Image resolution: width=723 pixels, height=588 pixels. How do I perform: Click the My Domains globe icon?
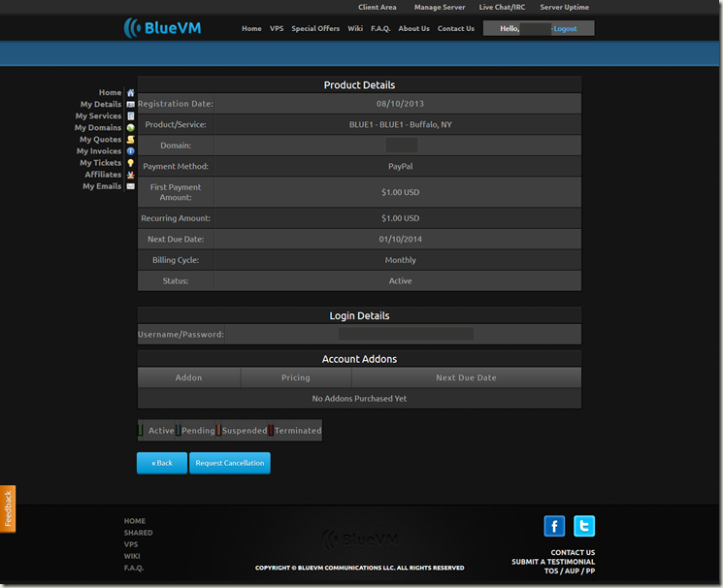click(x=130, y=128)
